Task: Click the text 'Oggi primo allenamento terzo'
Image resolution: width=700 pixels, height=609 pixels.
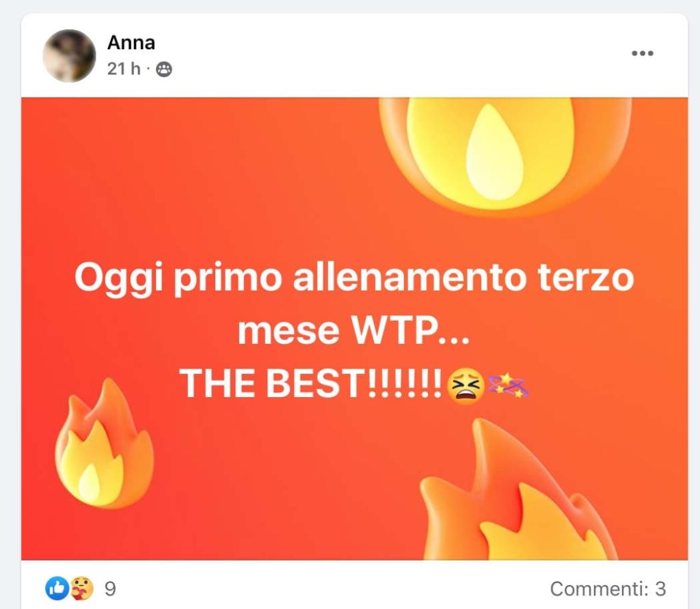Action: click(x=354, y=278)
